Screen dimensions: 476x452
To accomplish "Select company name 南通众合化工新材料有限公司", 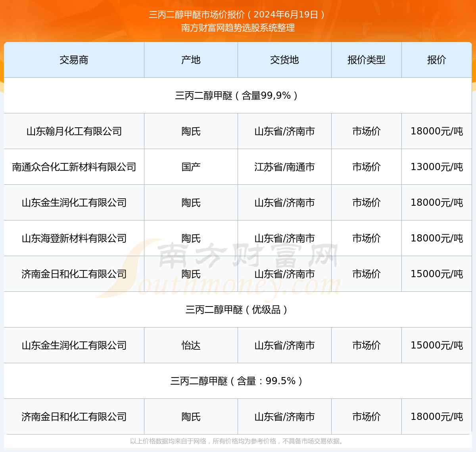I will coord(74,167).
